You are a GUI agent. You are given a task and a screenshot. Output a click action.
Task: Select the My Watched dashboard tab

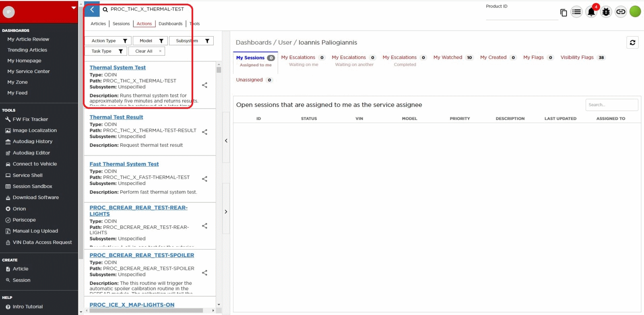click(448, 58)
